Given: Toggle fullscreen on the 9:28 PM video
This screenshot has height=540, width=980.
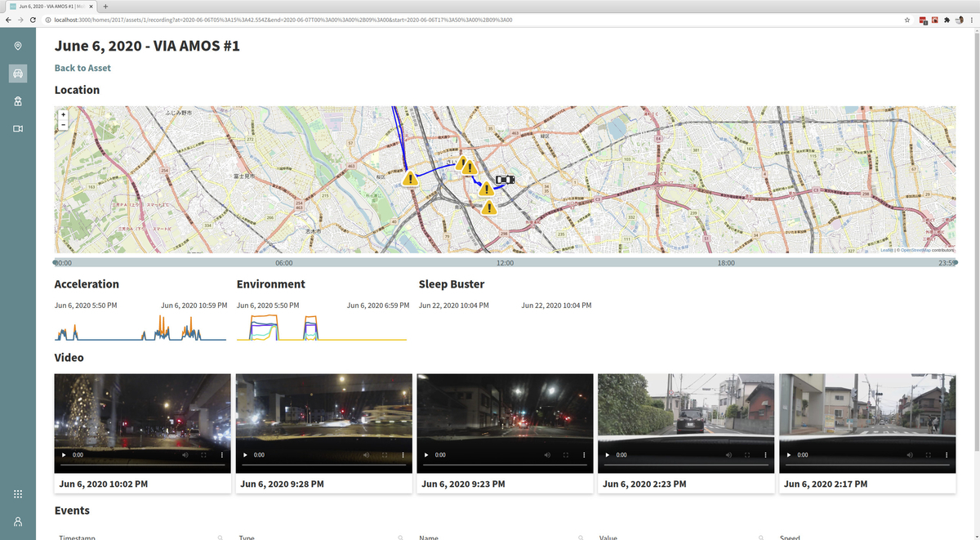Looking at the screenshot, I should coord(385,454).
